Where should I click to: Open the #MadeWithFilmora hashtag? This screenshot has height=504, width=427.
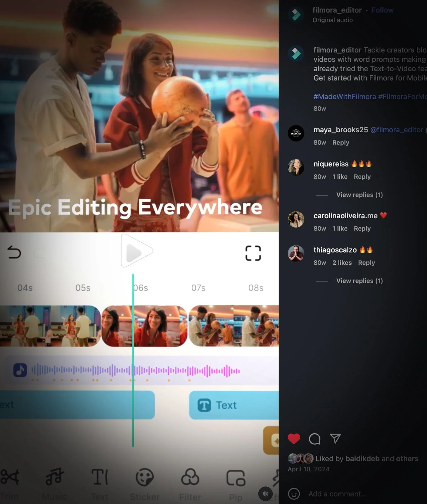345,97
